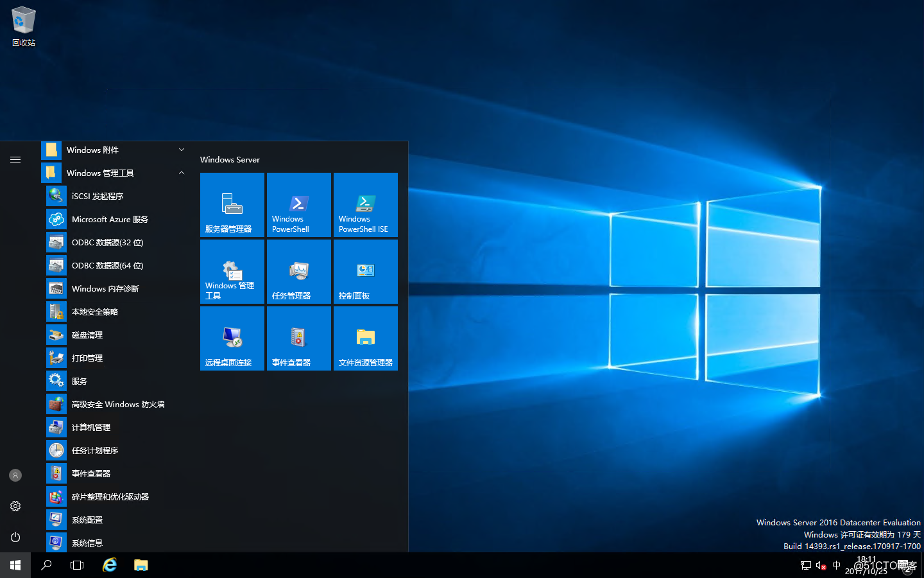Start Windows 内存诊断 tool
924x578 pixels.
117,288
